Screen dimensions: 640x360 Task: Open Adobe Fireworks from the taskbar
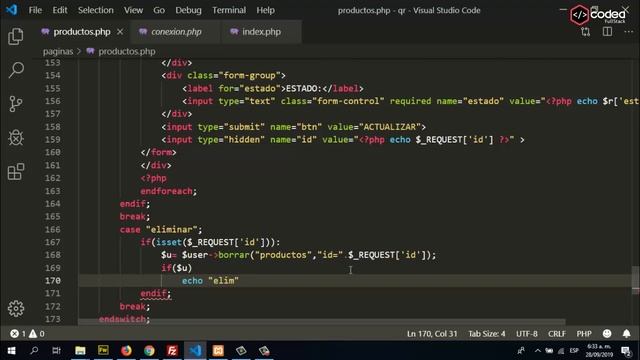(x=103, y=351)
